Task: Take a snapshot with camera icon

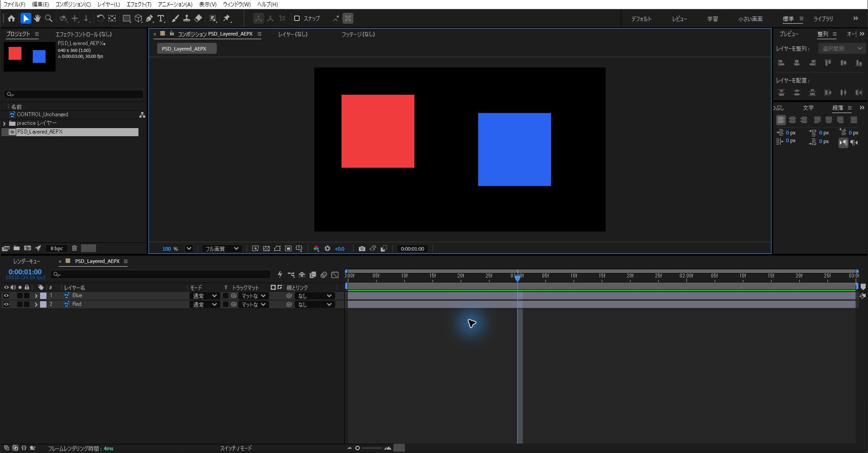Action: click(362, 248)
